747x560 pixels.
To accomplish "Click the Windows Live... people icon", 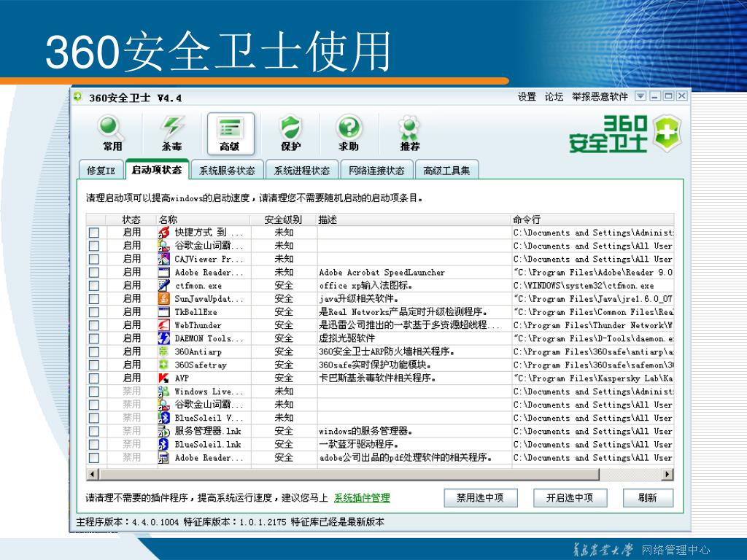I will 163,392.
